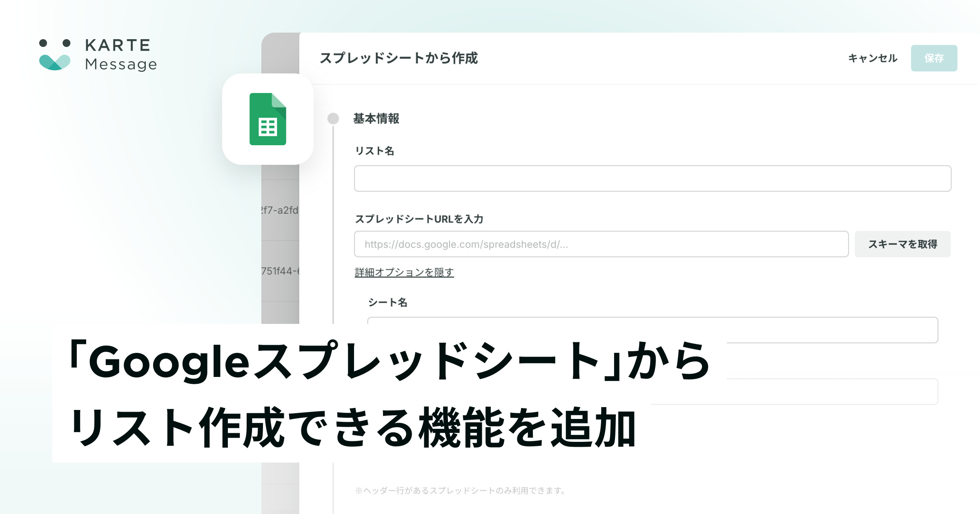
Task: Click the green Google Sheets icon
Action: click(268, 119)
